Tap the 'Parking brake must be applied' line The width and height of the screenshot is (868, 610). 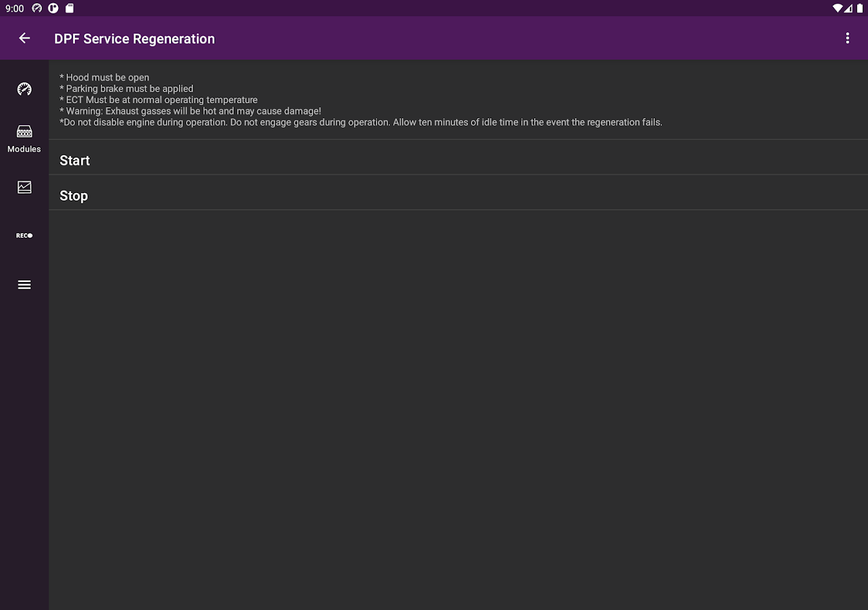point(127,88)
